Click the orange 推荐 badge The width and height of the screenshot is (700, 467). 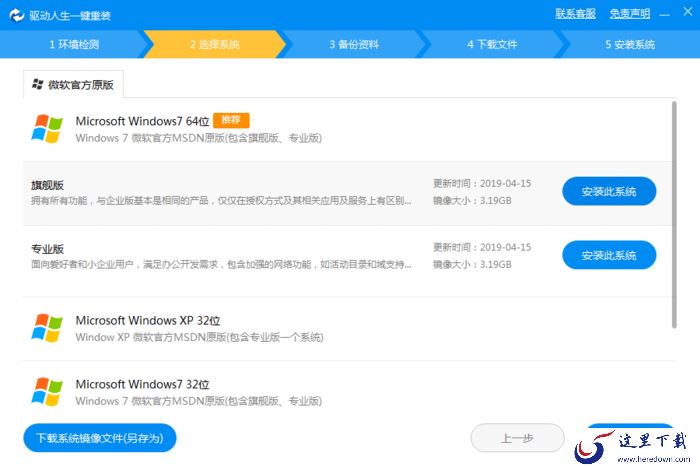coord(231,120)
